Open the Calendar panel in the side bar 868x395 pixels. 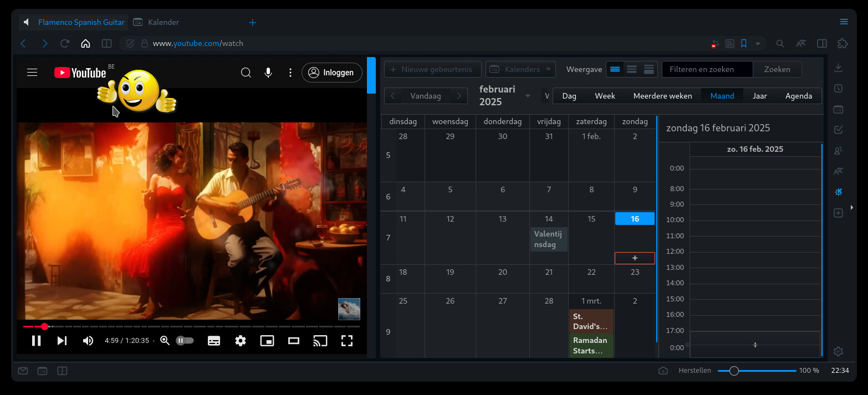(x=839, y=109)
